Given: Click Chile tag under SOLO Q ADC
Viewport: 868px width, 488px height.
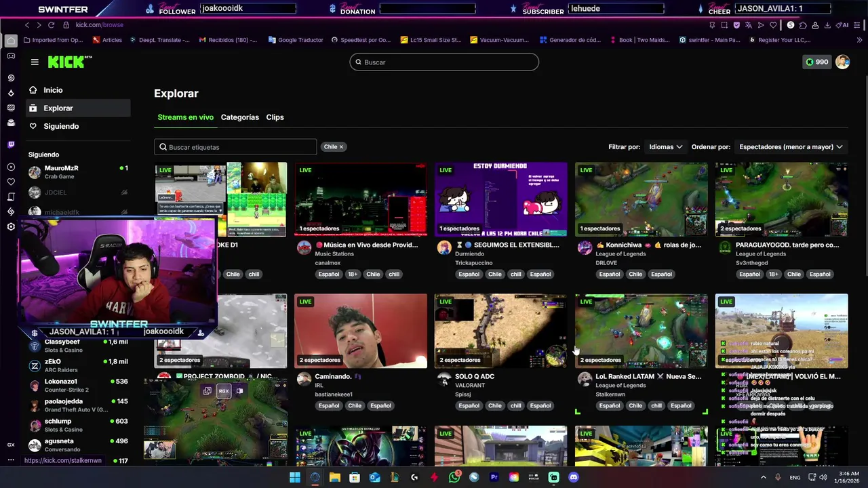Looking at the screenshot, I should pyautogui.click(x=495, y=406).
